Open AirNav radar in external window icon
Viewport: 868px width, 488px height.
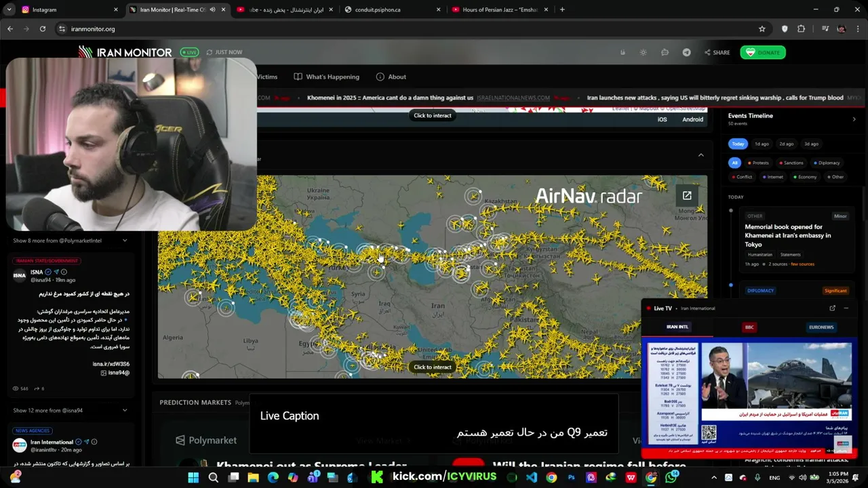coord(687,196)
